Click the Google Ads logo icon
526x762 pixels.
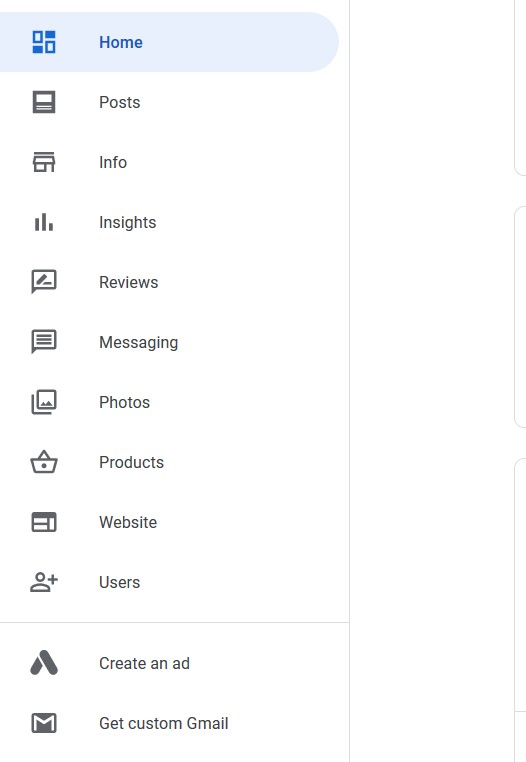44,663
